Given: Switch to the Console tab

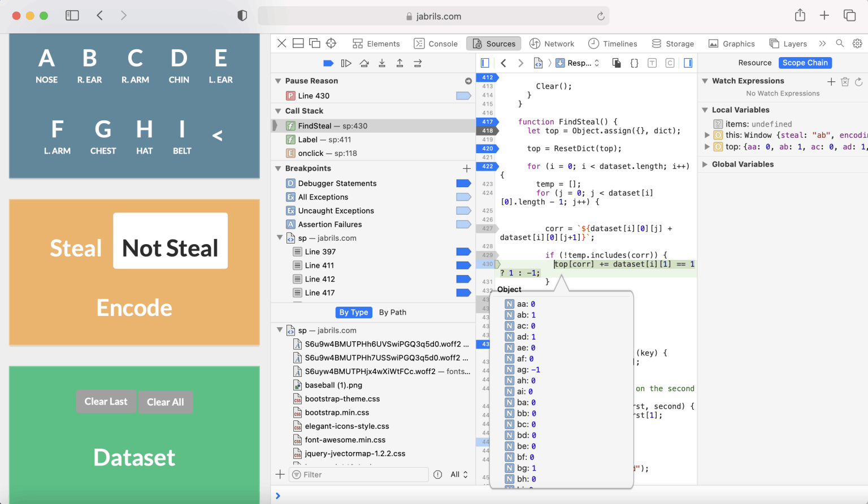Looking at the screenshot, I should [436, 44].
